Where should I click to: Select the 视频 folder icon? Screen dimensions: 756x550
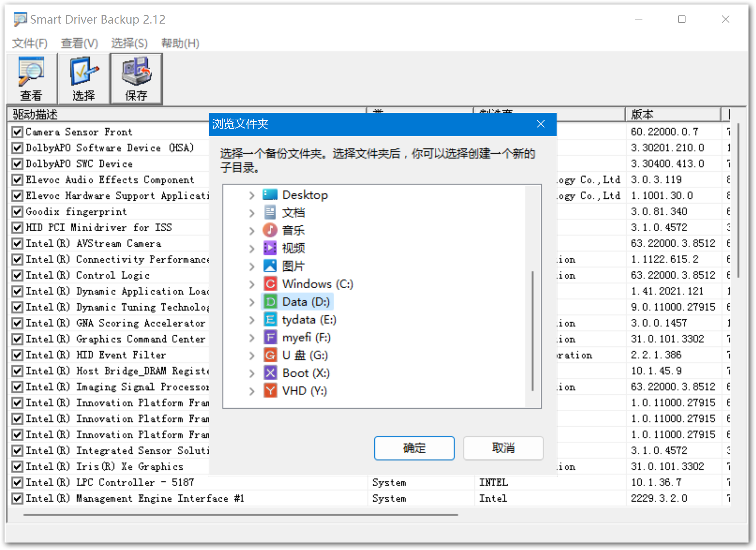(270, 248)
